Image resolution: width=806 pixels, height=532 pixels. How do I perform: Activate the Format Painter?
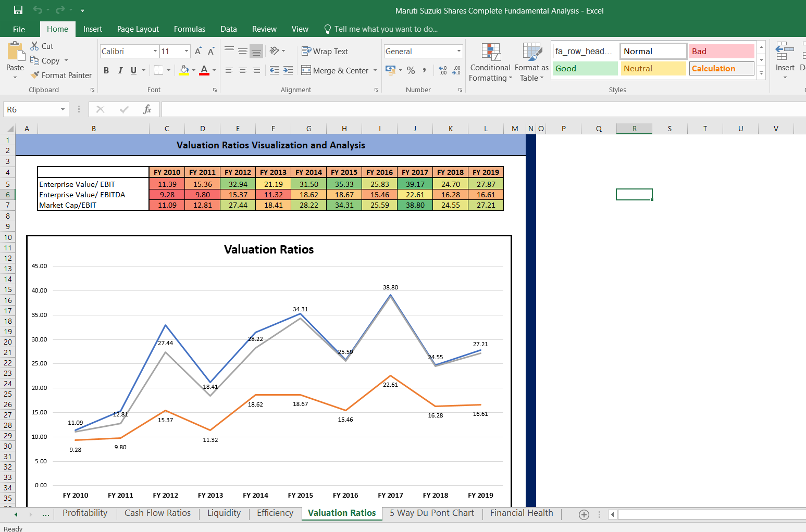coord(61,75)
